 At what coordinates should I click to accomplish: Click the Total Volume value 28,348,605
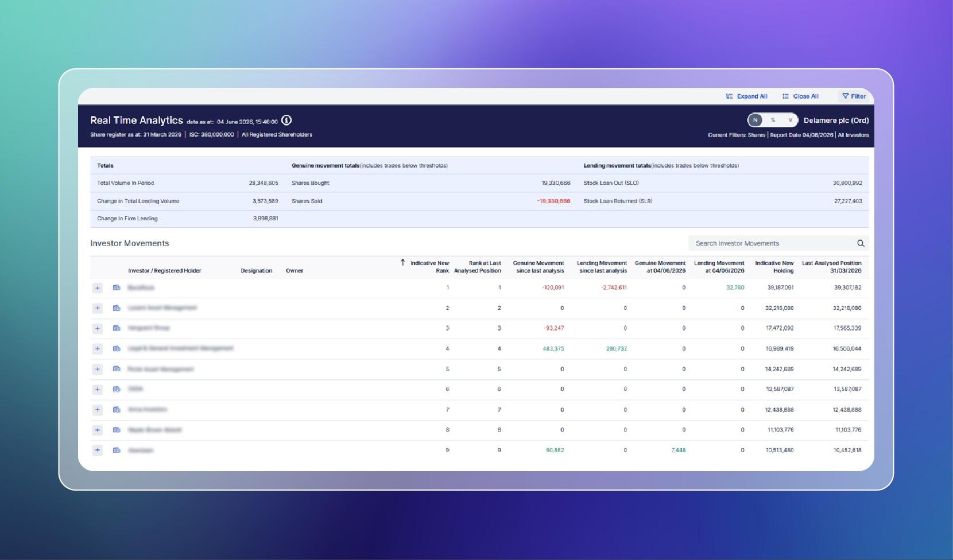[264, 183]
